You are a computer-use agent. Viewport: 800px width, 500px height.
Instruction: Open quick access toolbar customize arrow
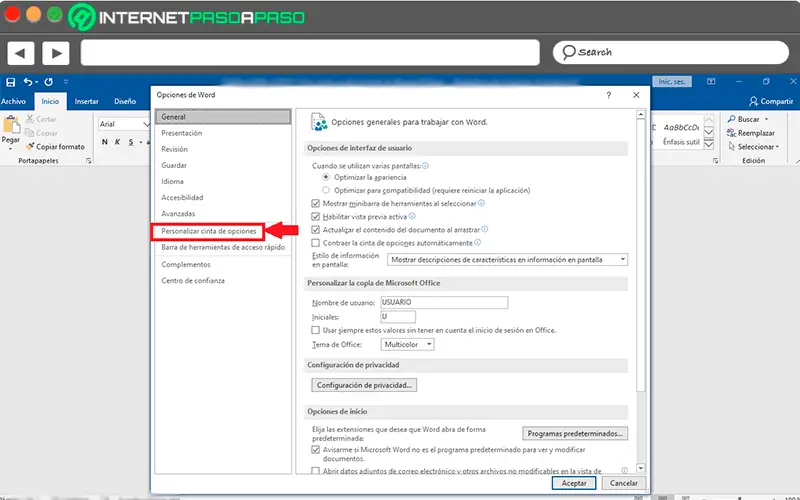[66, 82]
